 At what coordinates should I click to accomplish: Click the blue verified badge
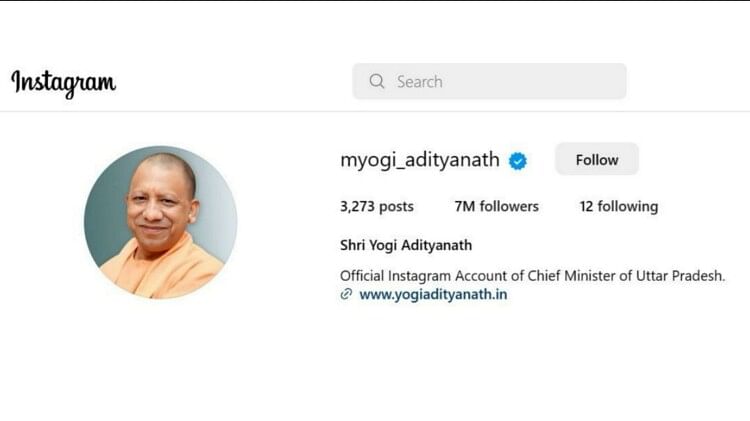(518, 161)
